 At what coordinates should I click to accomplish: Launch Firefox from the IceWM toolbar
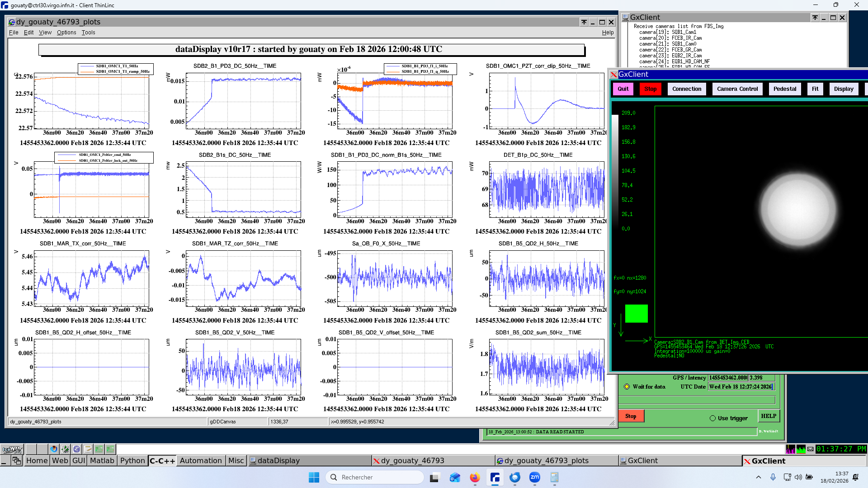54,449
